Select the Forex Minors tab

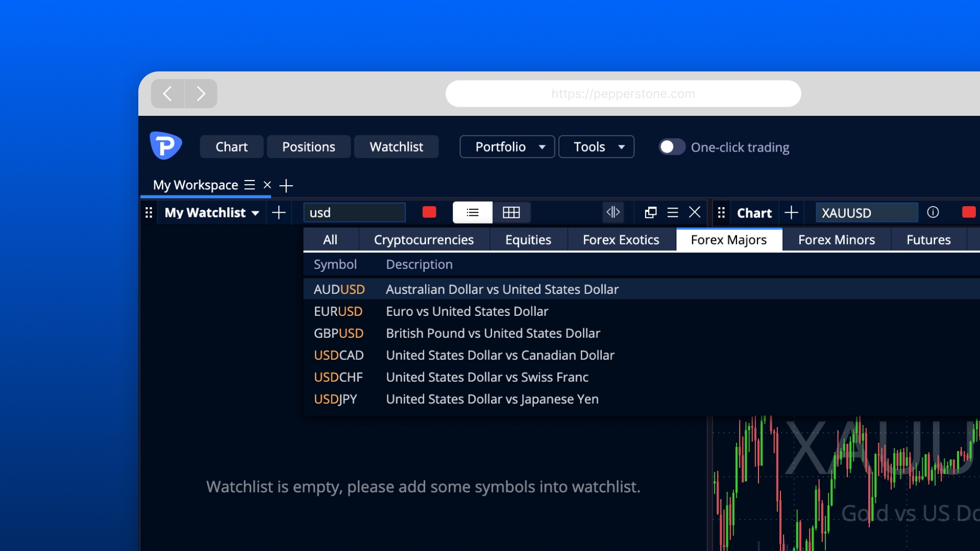click(836, 240)
